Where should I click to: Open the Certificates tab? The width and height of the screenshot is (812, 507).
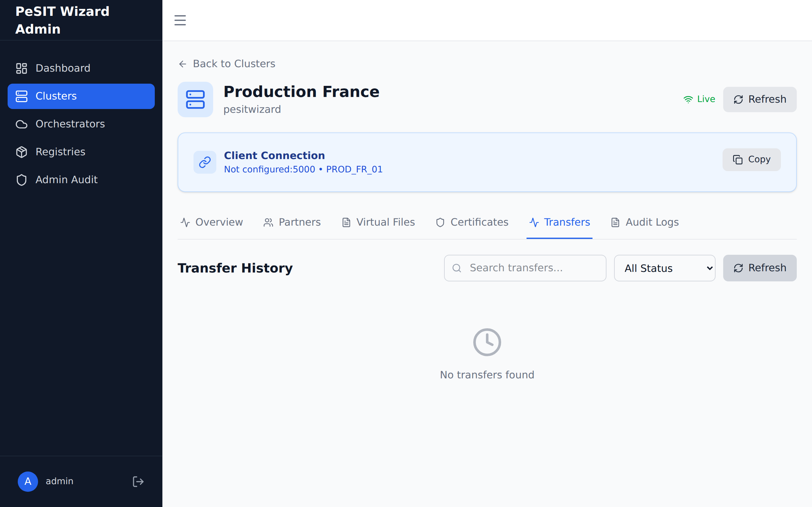(472, 222)
